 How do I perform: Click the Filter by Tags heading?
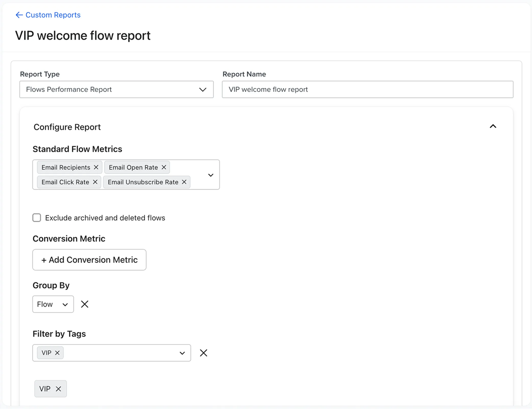[59, 334]
